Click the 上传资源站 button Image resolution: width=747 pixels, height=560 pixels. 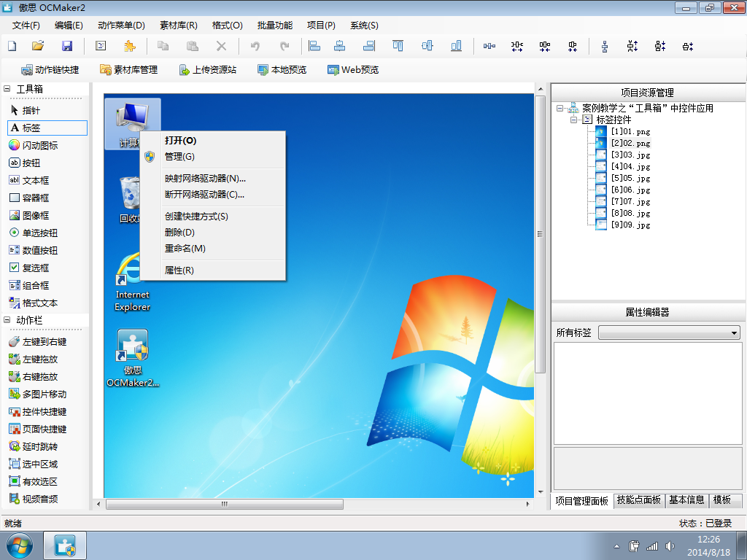click(208, 70)
